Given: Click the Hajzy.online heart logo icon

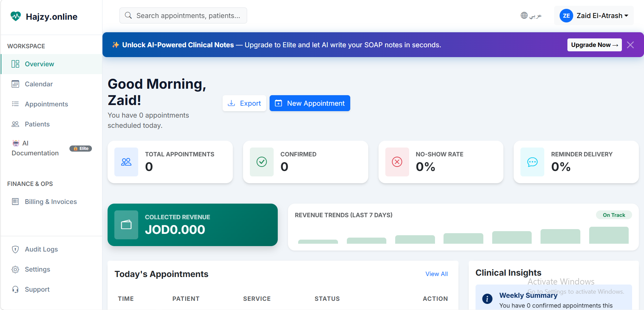Looking at the screenshot, I should (16, 16).
